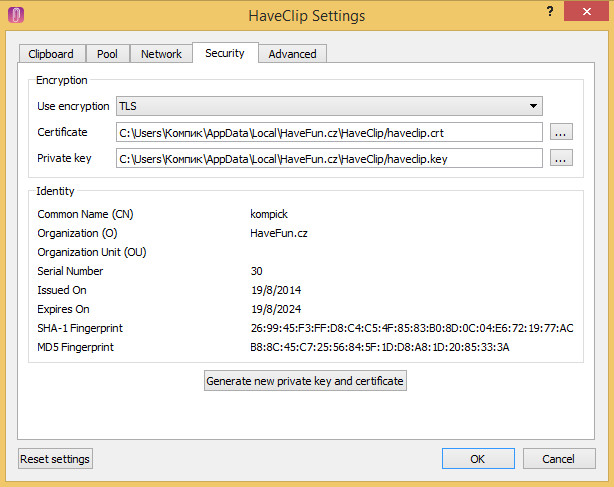Image resolution: width=614 pixels, height=487 pixels.
Task: Open the Advanced tab
Action: click(x=292, y=54)
